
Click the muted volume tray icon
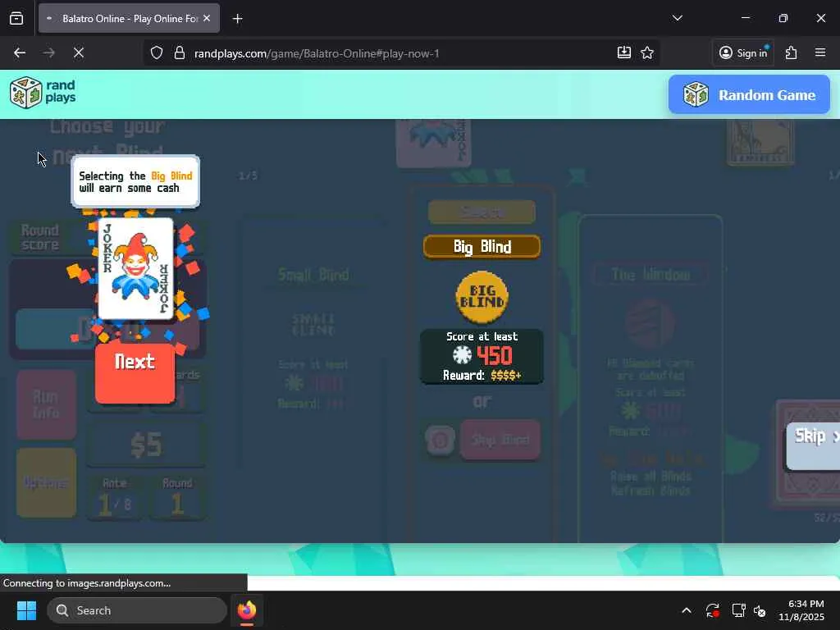760,610
